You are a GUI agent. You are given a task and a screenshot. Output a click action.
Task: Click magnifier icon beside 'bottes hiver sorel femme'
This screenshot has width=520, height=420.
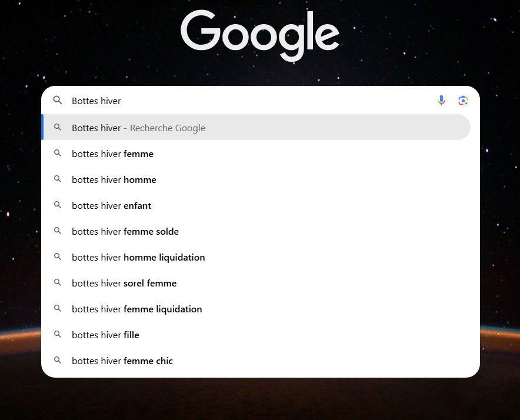58,283
